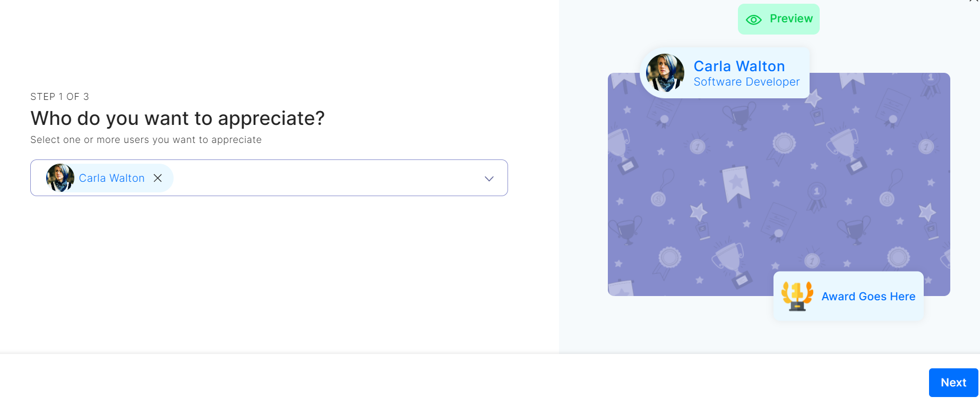The image size is (980, 405).
Task: Click Carla Walton's profile photo in preview card
Action: [x=665, y=73]
